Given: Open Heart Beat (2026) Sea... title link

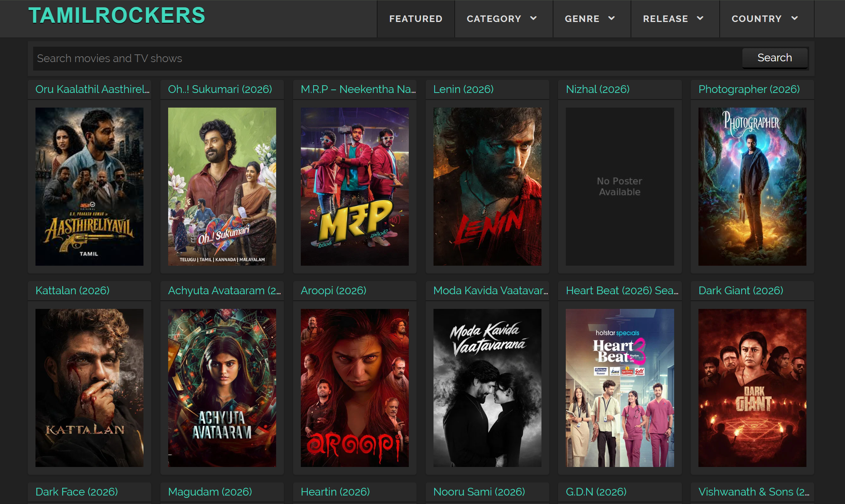Looking at the screenshot, I should pyautogui.click(x=622, y=290).
